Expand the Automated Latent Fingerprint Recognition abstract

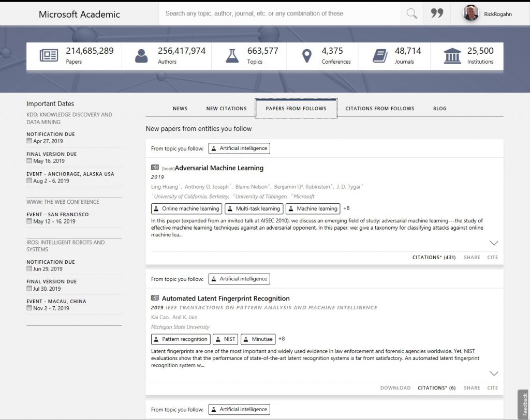click(494, 373)
